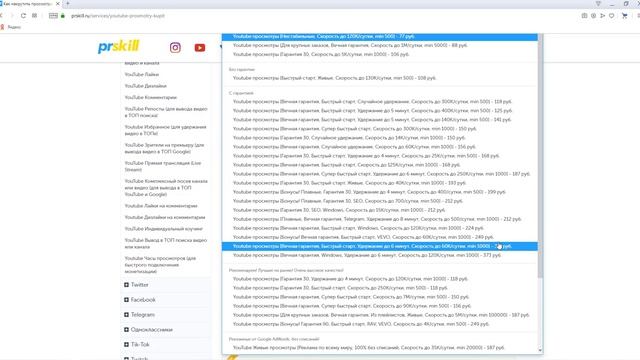
Task: Select the RAV, VEVO option 249 руб
Action: (380, 324)
